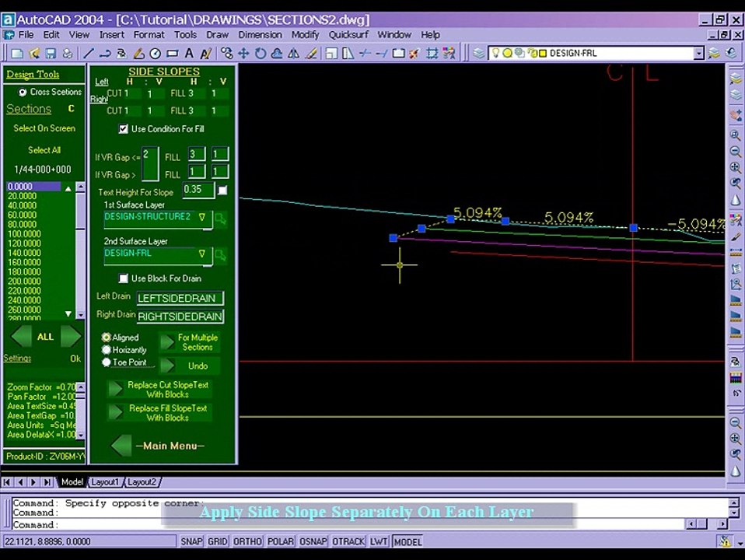Click the Left Drain name input field
Screen dimensions: 745x560
180,298
